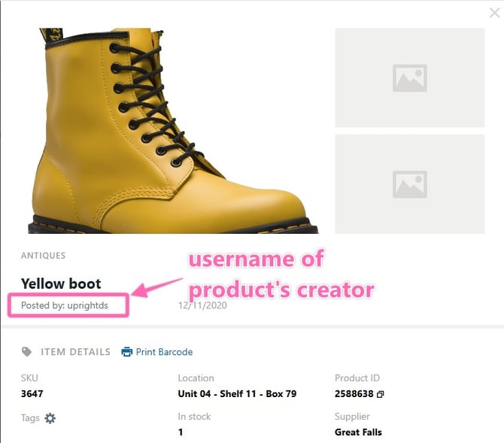
Task: Click the location Unit 04 - Shelf 11 - Box 79
Action: (x=237, y=393)
